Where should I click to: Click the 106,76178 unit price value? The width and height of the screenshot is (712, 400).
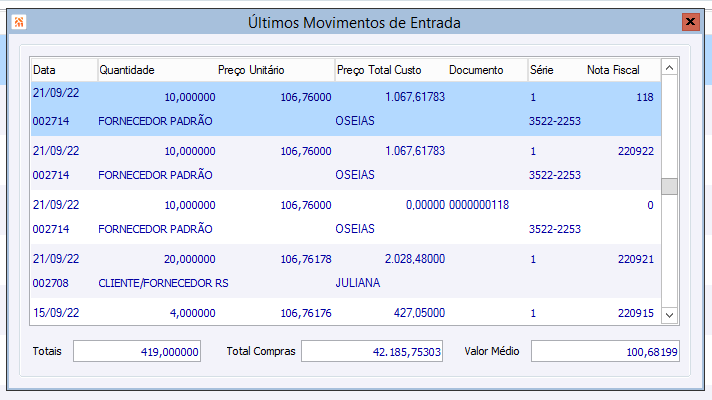pos(306,259)
